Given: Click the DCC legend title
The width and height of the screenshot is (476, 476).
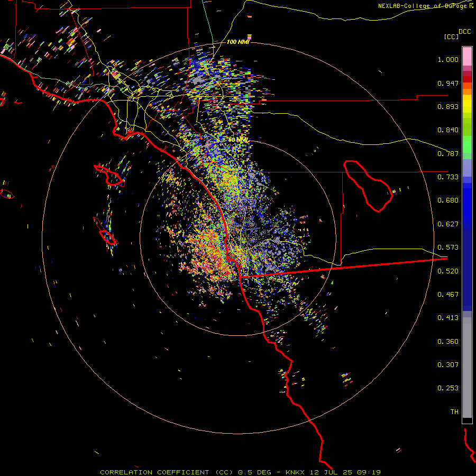Looking at the screenshot, I should 464,32.
